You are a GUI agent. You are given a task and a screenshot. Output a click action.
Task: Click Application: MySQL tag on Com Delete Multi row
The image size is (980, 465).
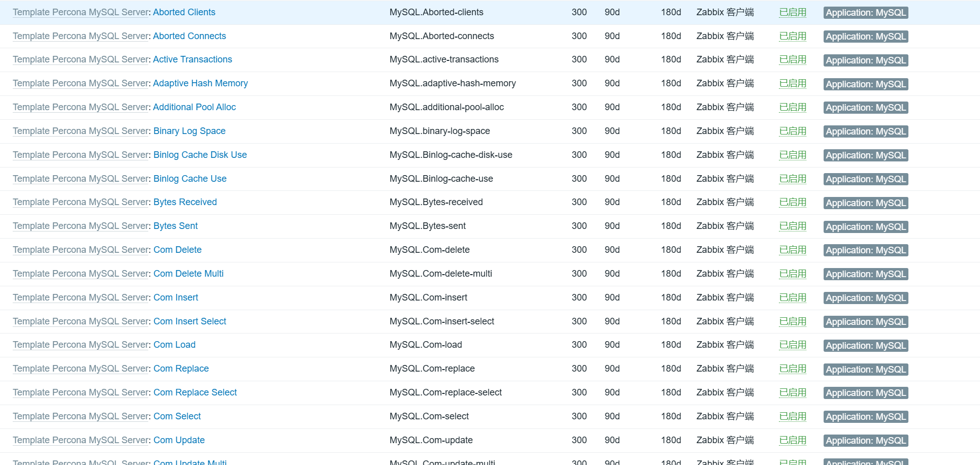(866, 274)
